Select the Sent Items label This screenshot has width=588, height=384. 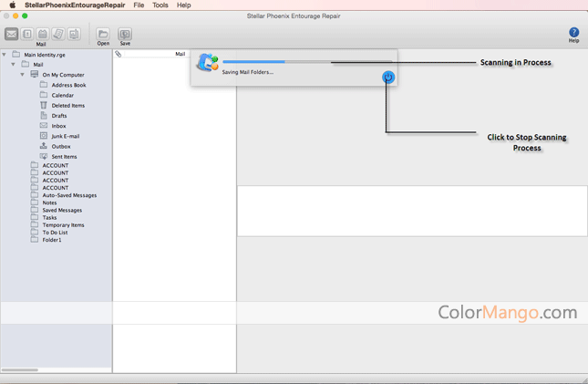coord(64,157)
